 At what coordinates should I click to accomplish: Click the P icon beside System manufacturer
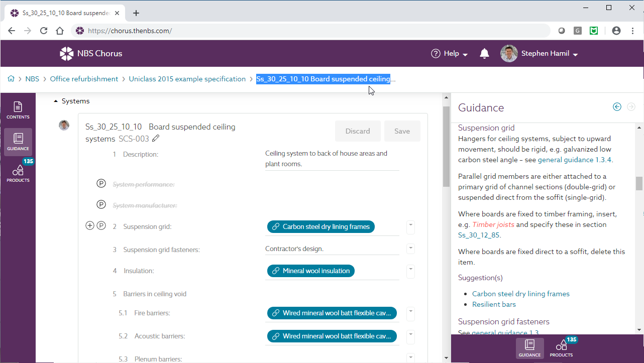[101, 205]
